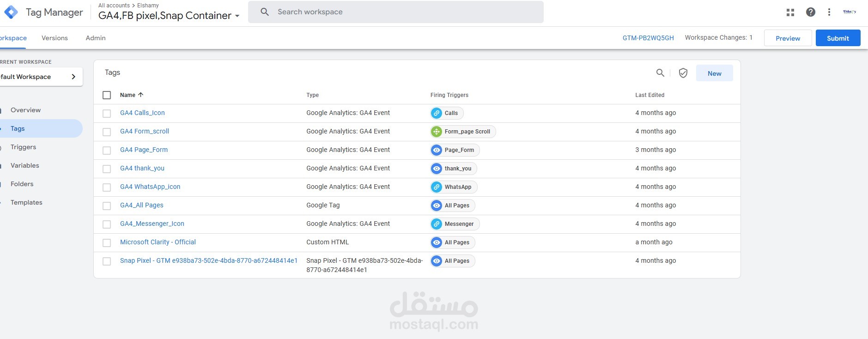This screenshot has height=339, width=868.
Task: Click the All accounts breadcrumb link
Action: [114, 6]
